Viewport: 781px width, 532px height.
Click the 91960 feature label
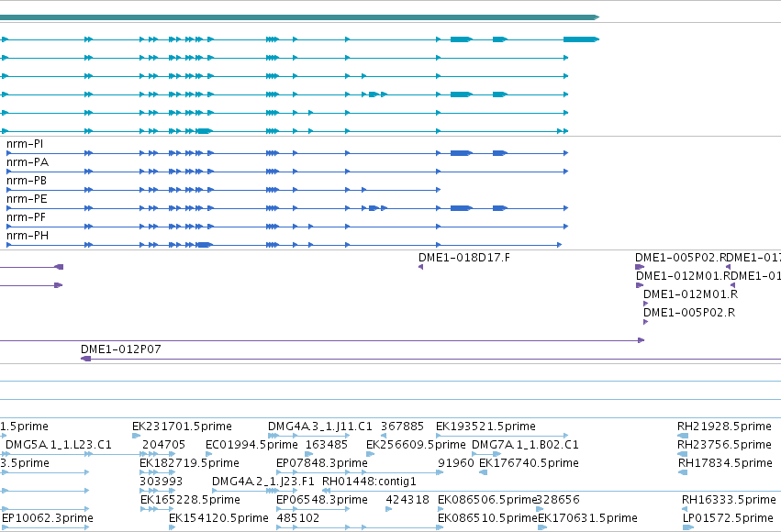coord(456,463)
